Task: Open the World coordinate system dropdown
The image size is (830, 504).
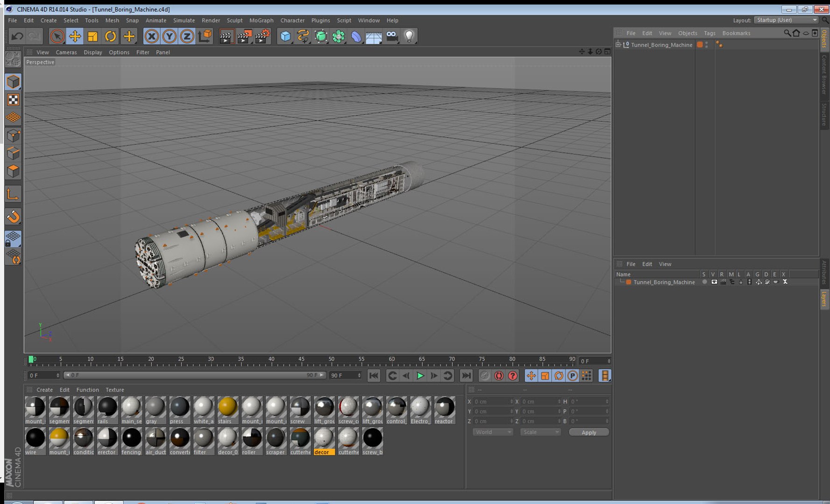Action: [493, 432]
